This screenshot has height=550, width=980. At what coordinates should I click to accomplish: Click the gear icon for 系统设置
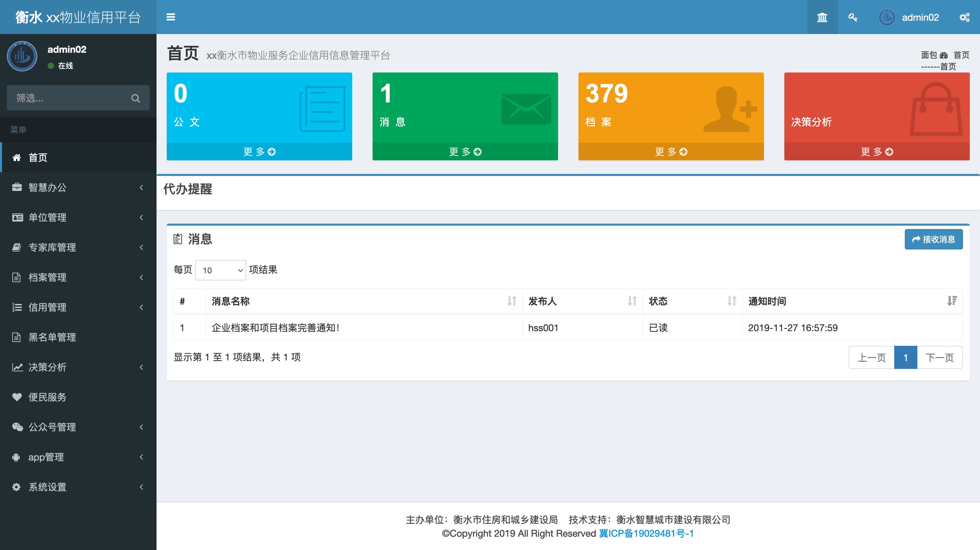tap(16, 487)
